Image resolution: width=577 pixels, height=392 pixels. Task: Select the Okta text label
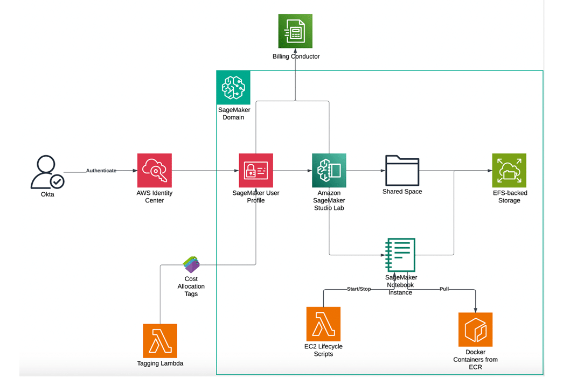pyautogui.click(x=47, y=194)
